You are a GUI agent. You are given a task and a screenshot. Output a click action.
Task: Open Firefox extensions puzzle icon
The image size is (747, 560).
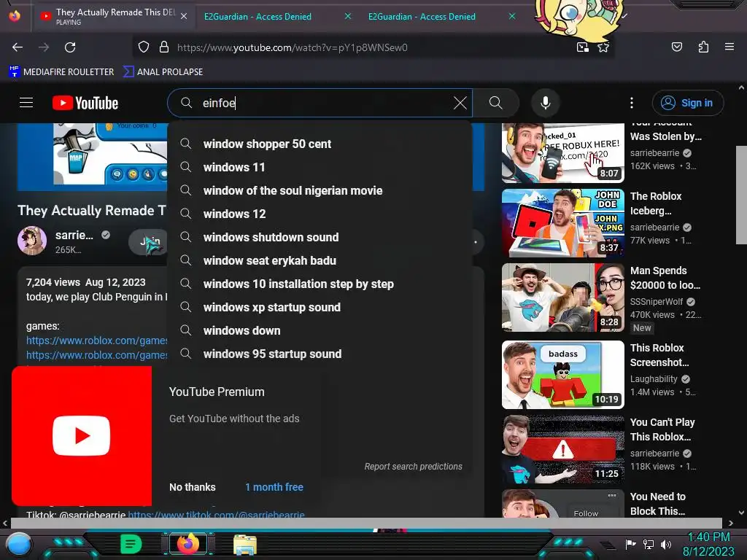pos(703,47)
